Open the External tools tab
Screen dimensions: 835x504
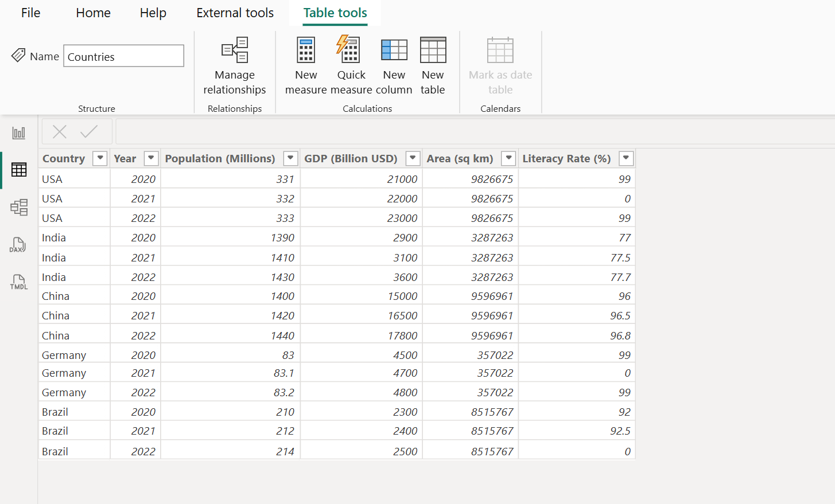coord(235,13)
